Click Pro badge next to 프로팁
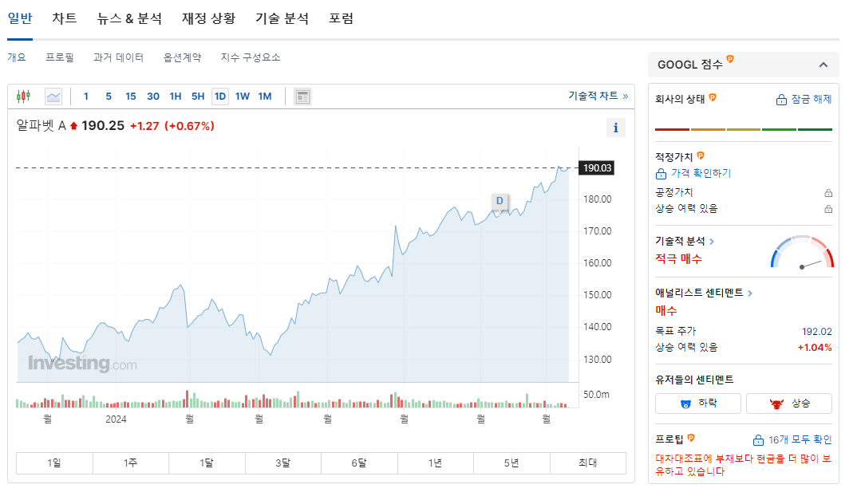This screenshot has height=504, width=857. 691,438
